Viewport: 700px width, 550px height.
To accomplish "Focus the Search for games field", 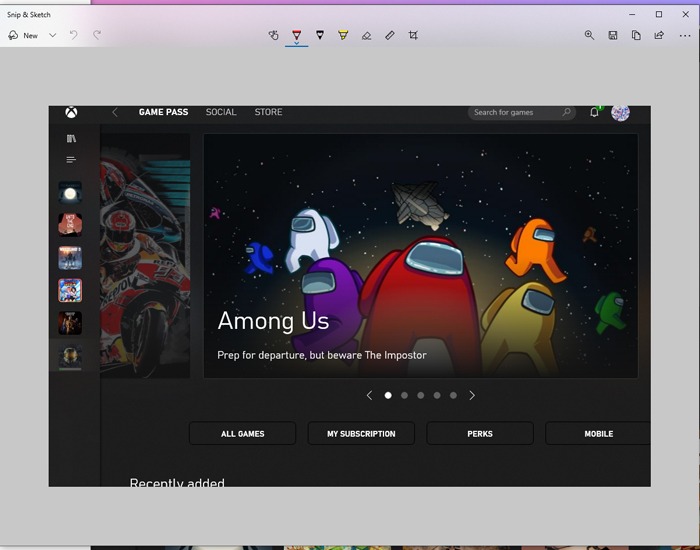I will click(x=522, y=112).
